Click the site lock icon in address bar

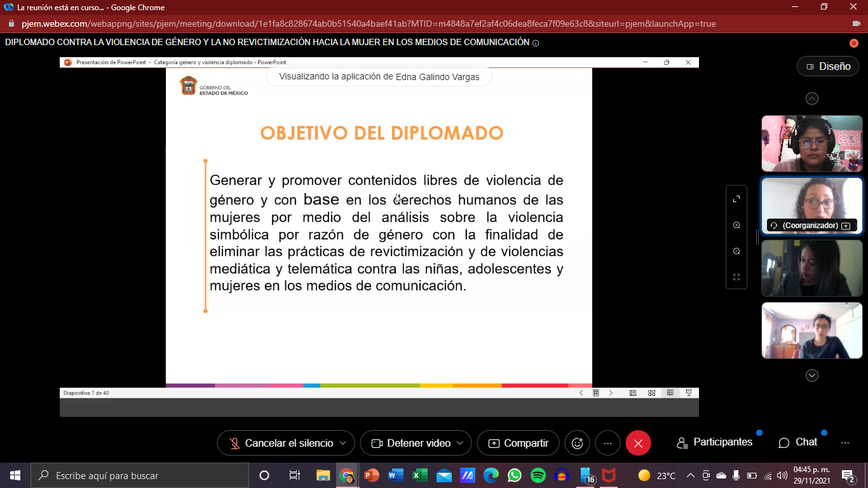pos(11,24)
